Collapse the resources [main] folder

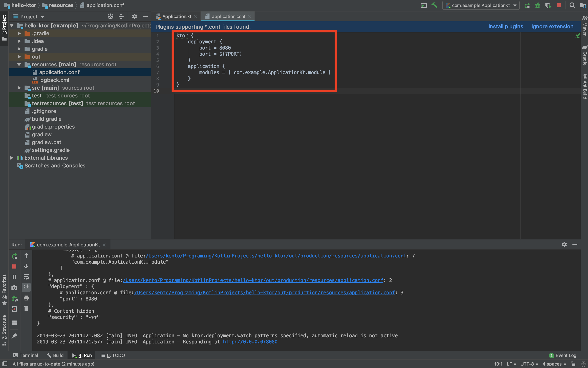click(x=19, y=64)
